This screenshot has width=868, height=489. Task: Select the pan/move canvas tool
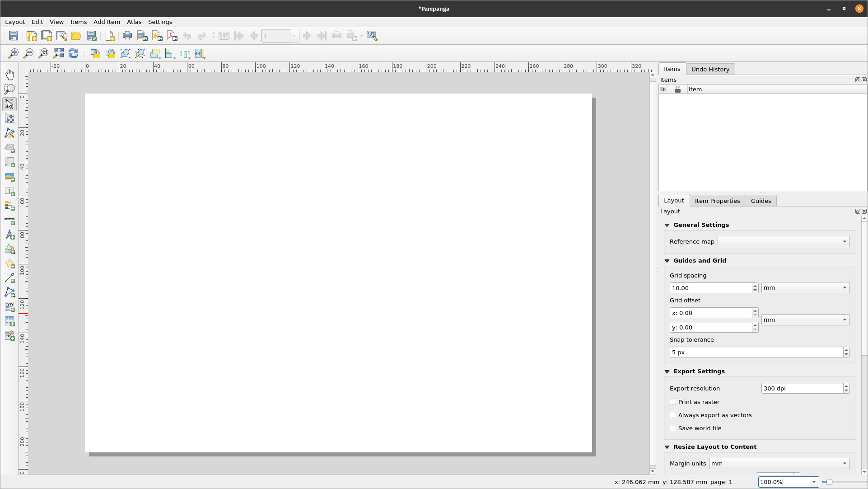point(9,75)
